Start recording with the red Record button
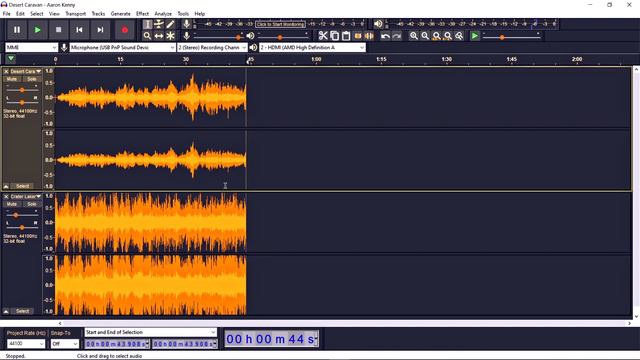 point(125,30)
